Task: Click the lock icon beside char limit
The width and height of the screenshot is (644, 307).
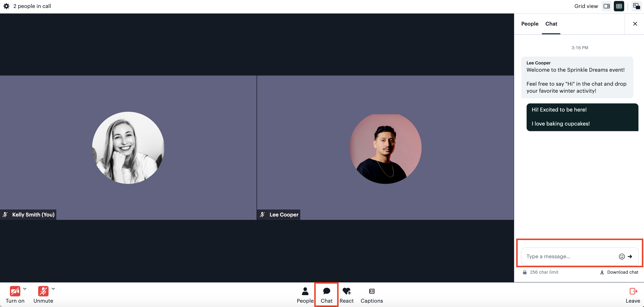Action: (525, 272)
